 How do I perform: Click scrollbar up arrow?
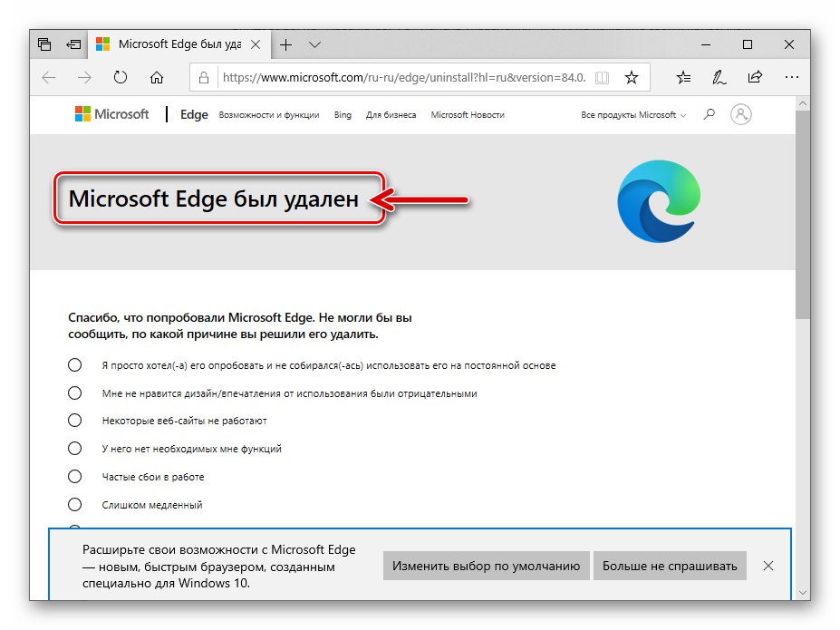coord(803,102)
